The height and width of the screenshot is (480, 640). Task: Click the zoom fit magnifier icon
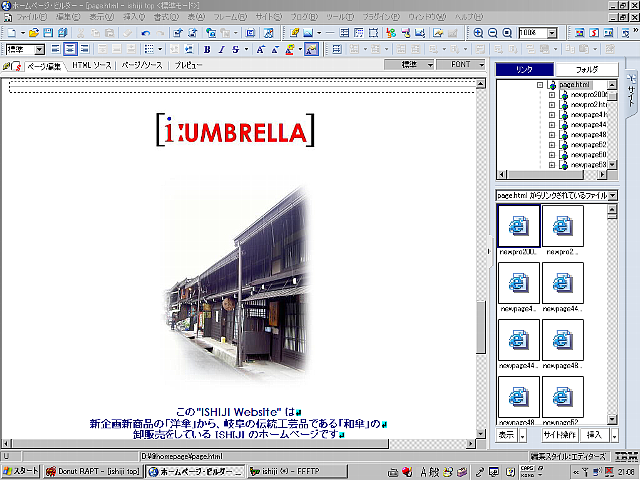(x=507, y=33)
